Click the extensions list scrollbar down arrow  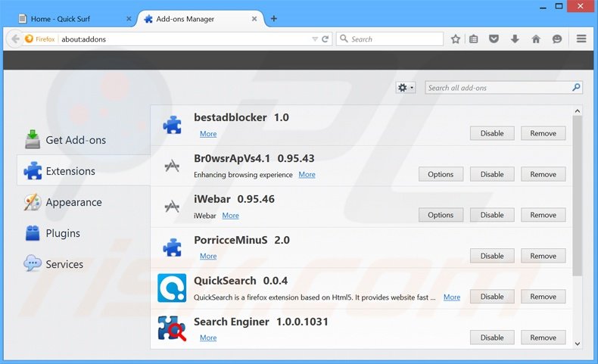578,343
